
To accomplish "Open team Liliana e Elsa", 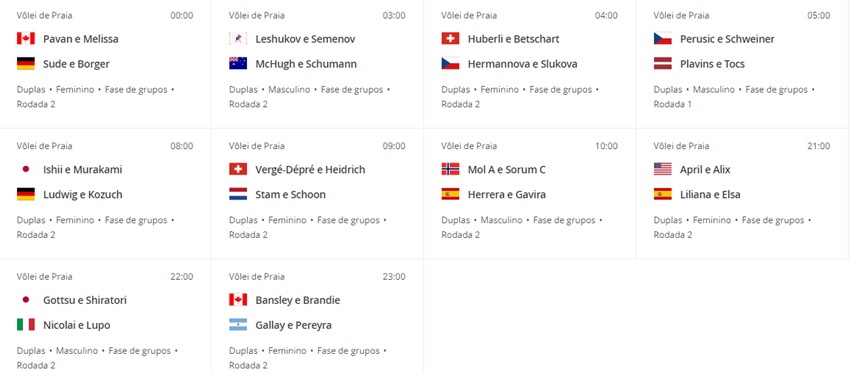I will [x=710, y=195].
